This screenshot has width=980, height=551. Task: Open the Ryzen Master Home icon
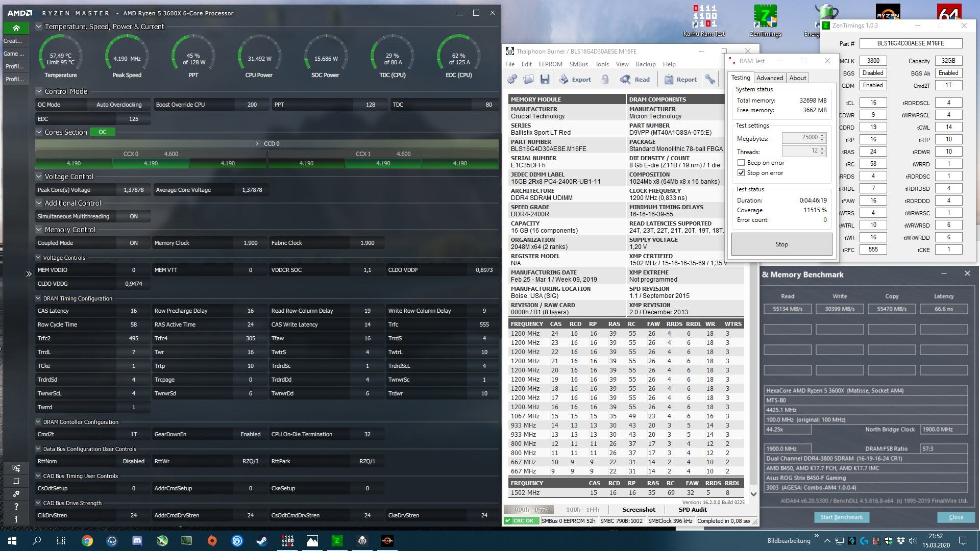(x=16, y=28)
